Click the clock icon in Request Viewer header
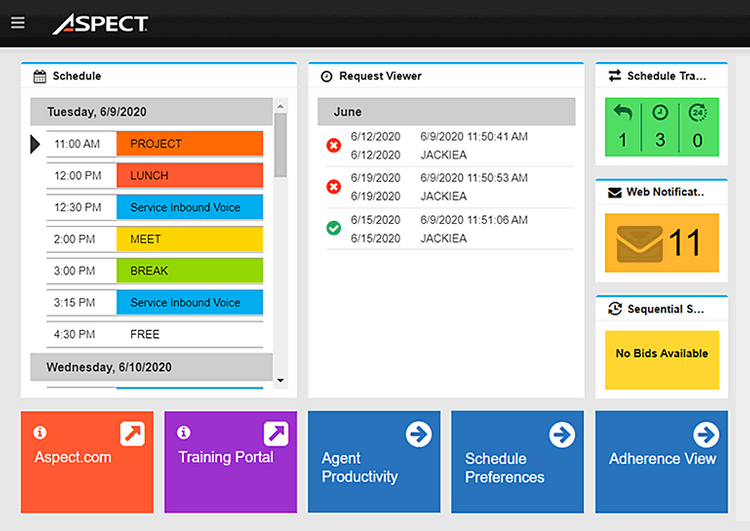750x531 pixels. coord(326,76)
